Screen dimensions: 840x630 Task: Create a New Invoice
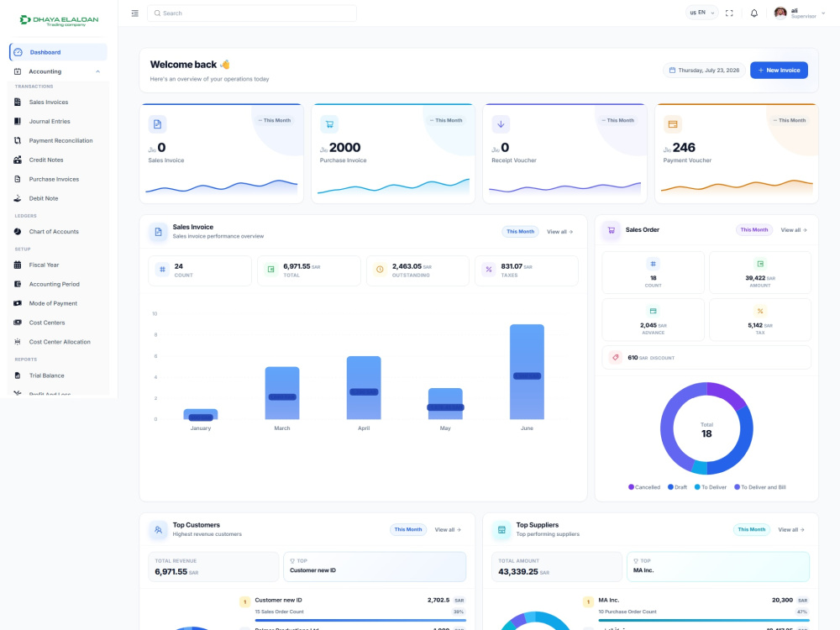click(779, 71)
